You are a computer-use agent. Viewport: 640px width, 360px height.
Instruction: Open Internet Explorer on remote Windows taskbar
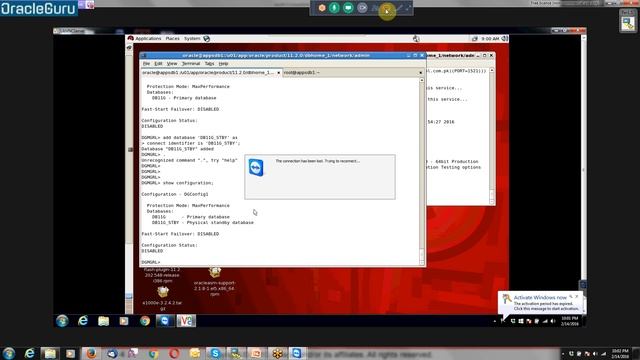tap(83, 321)
